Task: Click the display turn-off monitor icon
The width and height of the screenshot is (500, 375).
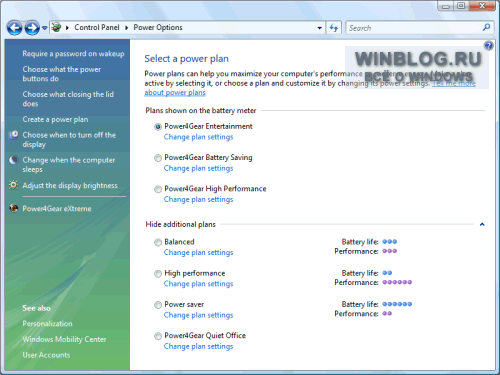Action: tap(14, 135)
